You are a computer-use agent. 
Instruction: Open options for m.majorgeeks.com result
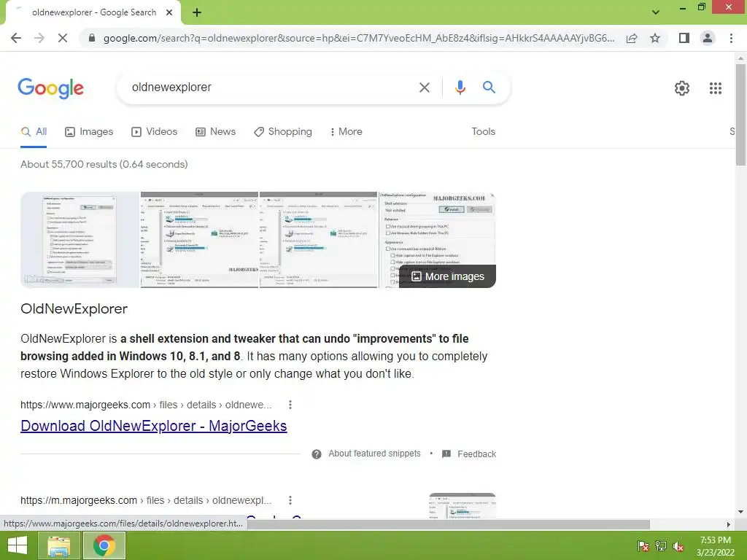(290, 500)
